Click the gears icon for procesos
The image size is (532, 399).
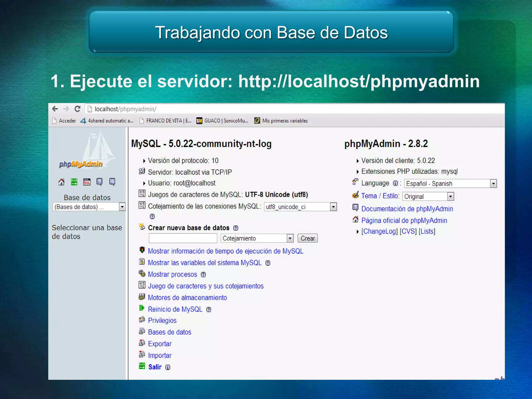pos(142,273)
